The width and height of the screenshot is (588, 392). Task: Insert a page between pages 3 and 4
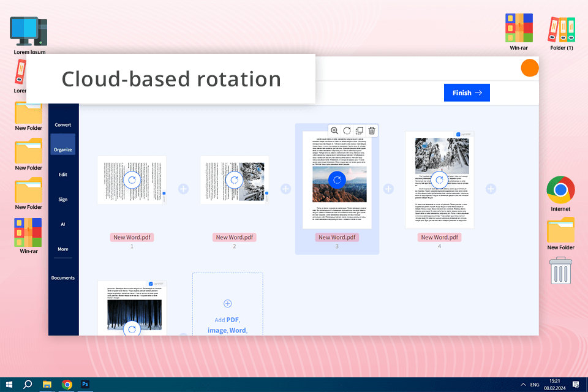coord(388,189)
